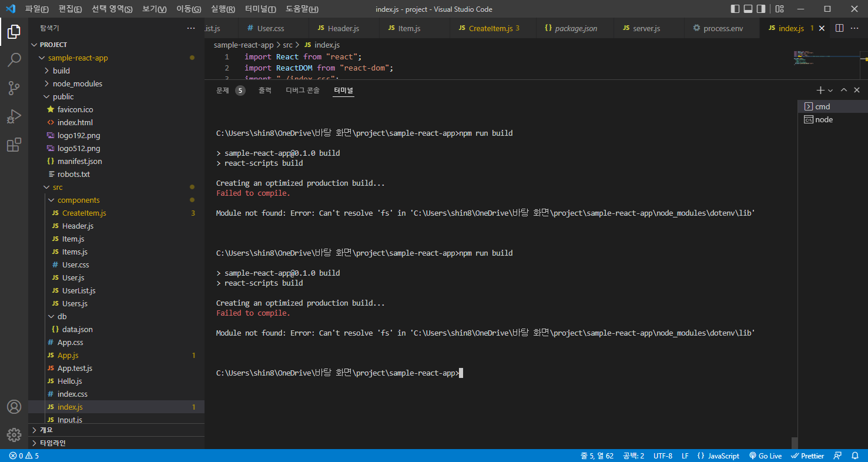
Task: Open the 편집 menu
Action: (x=71, y=9)
